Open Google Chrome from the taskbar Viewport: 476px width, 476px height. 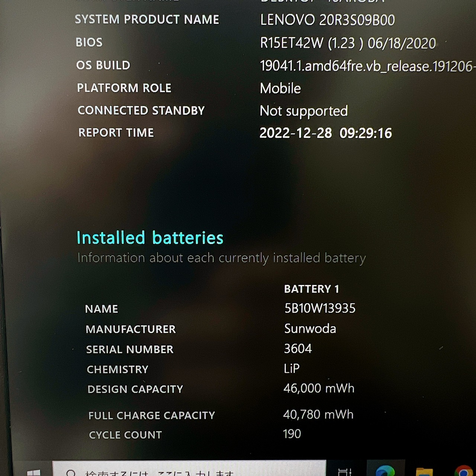[x=464, y=471]
